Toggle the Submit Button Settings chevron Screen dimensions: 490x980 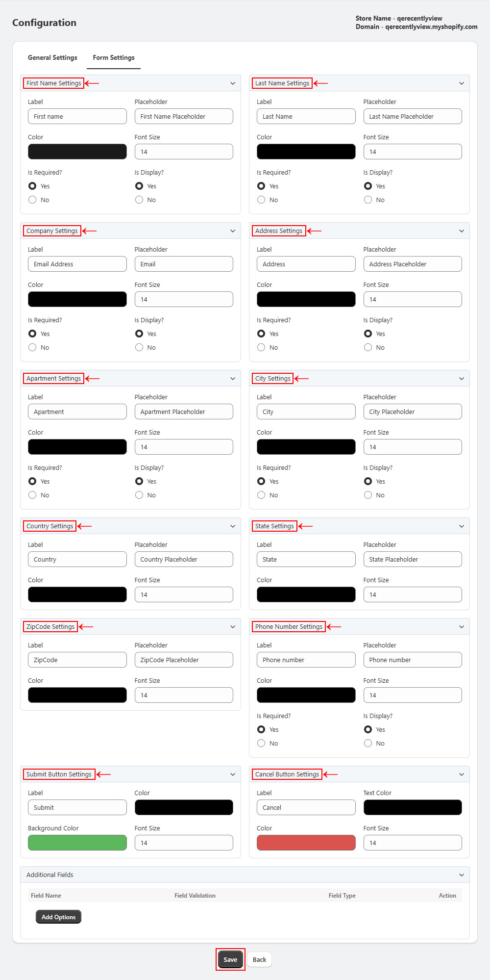(233, 774)
